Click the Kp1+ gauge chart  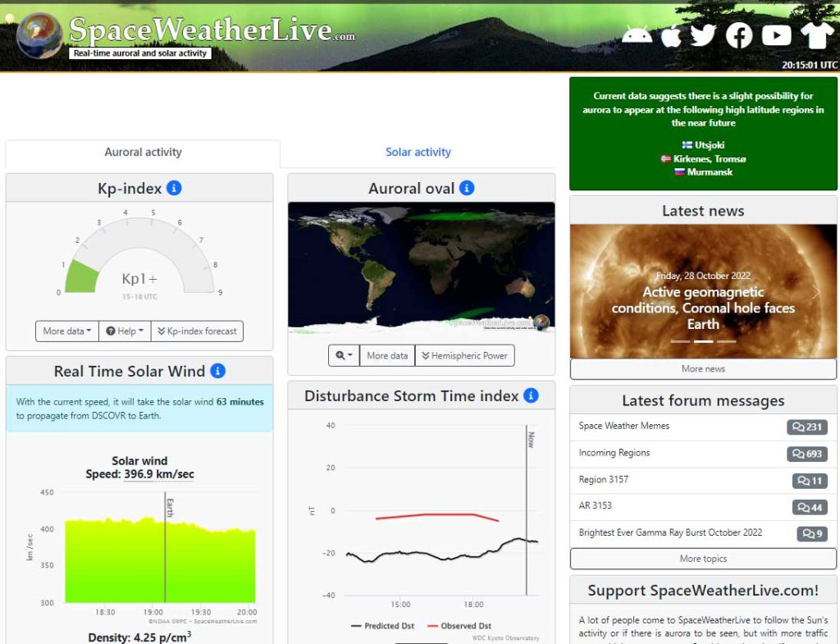(x=139, y=257)
